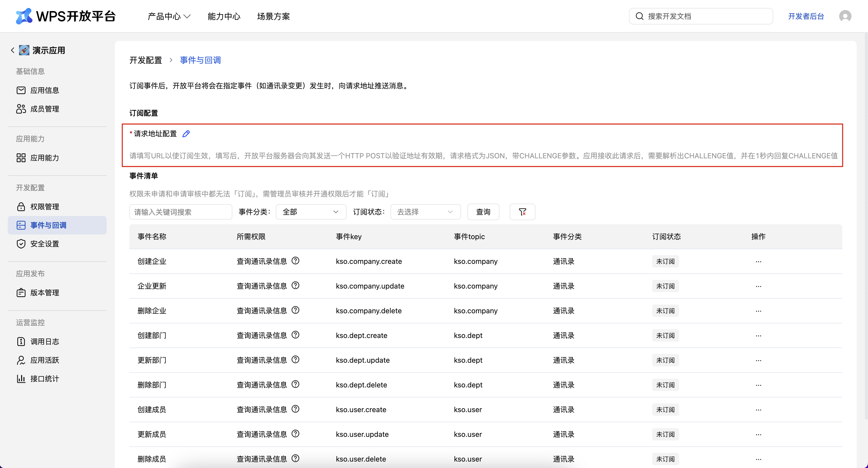Click the keyword search input field
The width and height of the screenshot is (868, 468).
click(180, 212)
